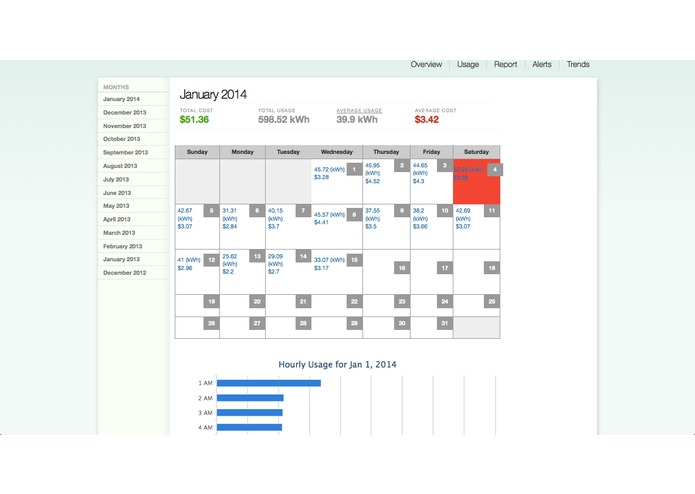Select day 31 badge on calendar
This screenshot has width=695, height=494.
point(445,323)
